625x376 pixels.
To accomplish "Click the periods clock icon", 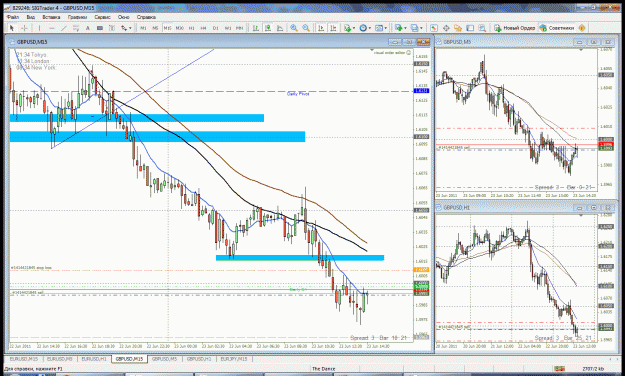I will coord(363,28).
